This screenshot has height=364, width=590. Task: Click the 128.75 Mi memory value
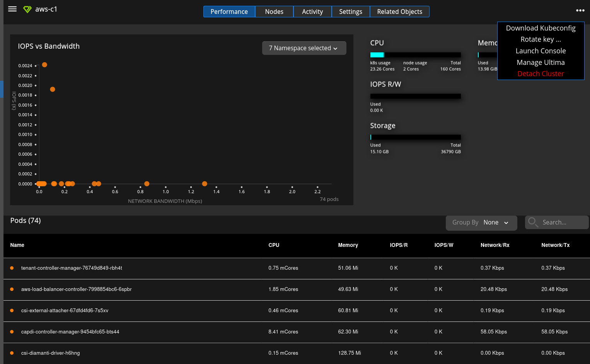pos(350,353)
